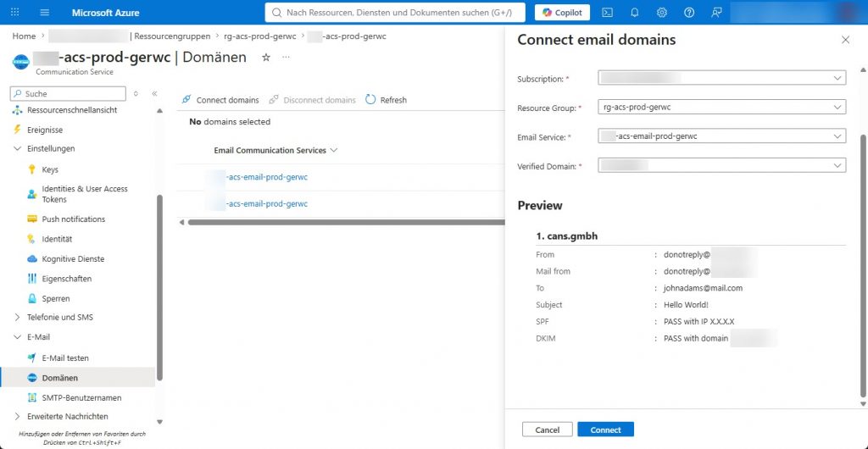The height and width of the screenshot is (449, 868).
Task: Click the Communication Service resource icon
Action: (20, 61)
